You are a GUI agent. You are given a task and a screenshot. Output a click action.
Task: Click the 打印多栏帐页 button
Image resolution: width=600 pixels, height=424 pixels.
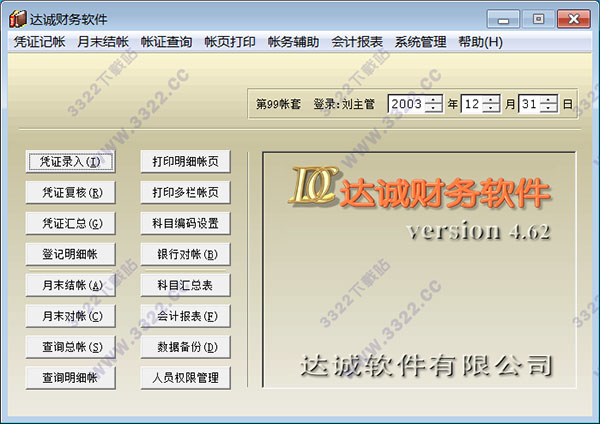tap(186, 192)
